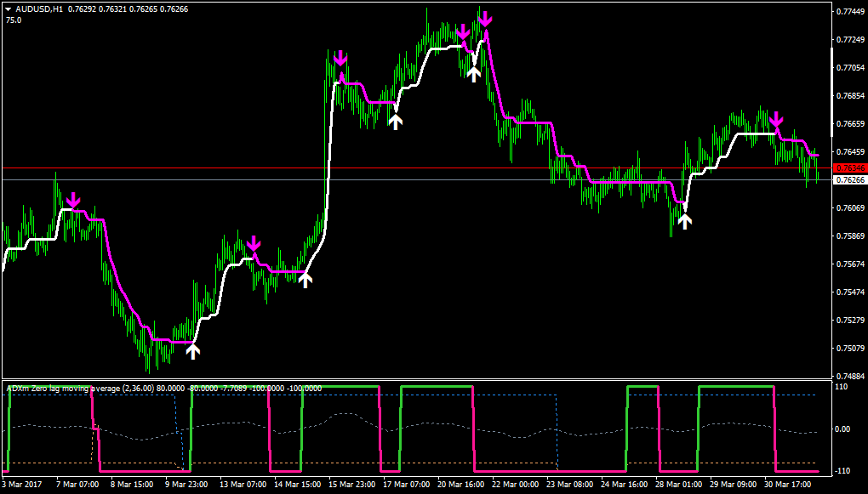Select the magenta sell arrow near 30 Mar 17:00

pyautogui.click(x=777, y=118)
